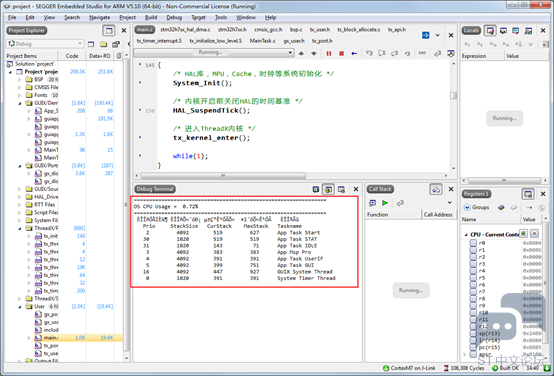Toggle the r8 register checkbox

click(473, 299)
